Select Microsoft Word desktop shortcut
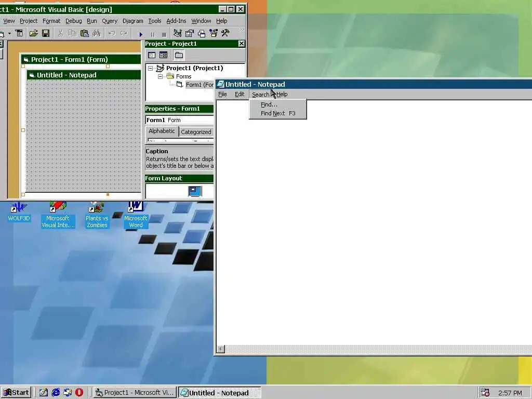Screen dimensions: 532x399 pos(136,215)
